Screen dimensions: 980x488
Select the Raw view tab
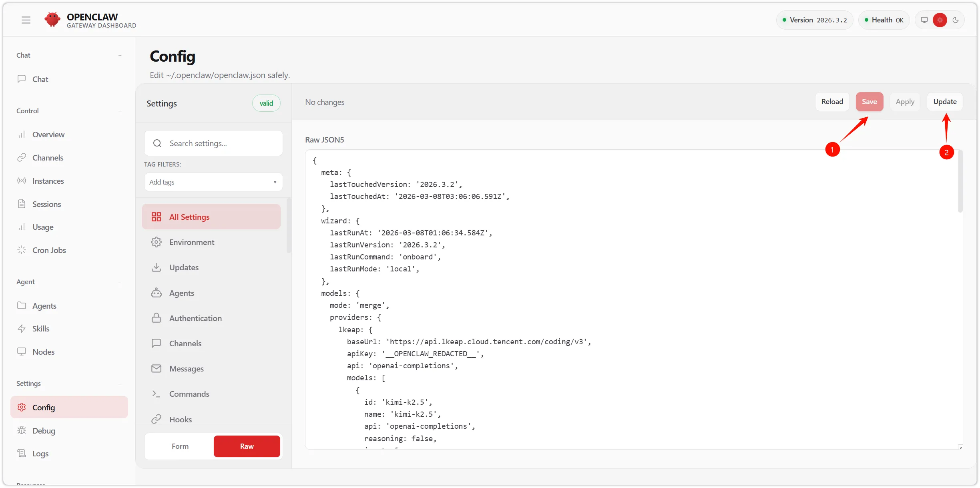click(x=247, y=446)
